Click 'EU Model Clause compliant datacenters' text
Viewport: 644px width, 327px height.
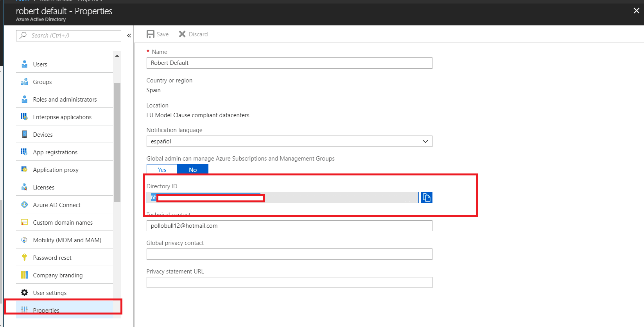[198, 115]
